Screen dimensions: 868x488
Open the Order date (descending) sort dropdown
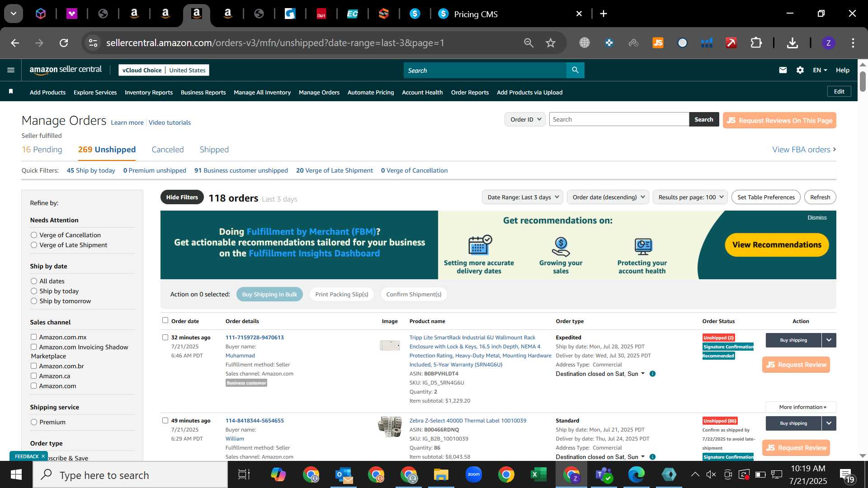coord(608,197)
